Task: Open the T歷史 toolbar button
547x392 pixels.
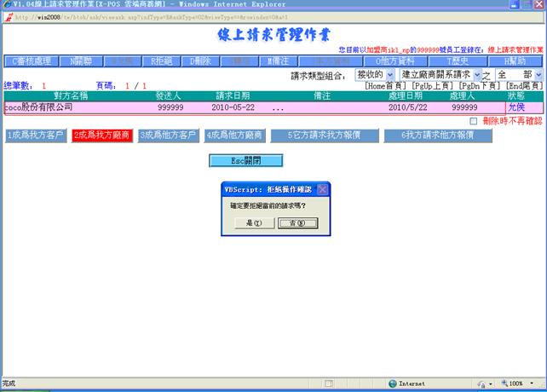Action: [x=459, y=61]
